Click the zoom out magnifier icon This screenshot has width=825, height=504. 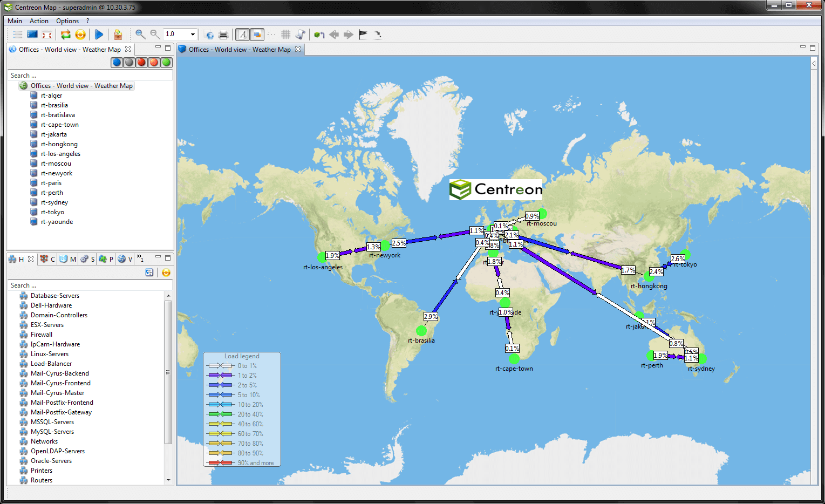click(153, 35)
